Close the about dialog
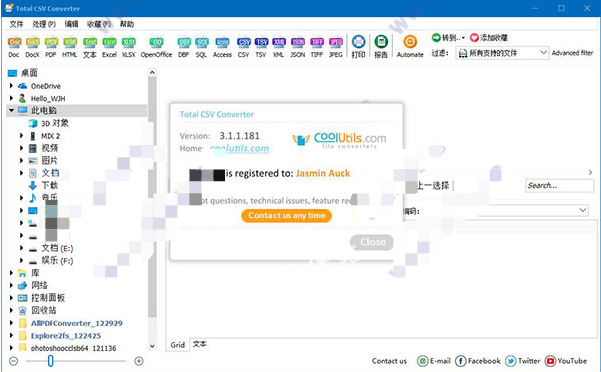The height and width of the screenshot is (372, 601). click(372, 242)
